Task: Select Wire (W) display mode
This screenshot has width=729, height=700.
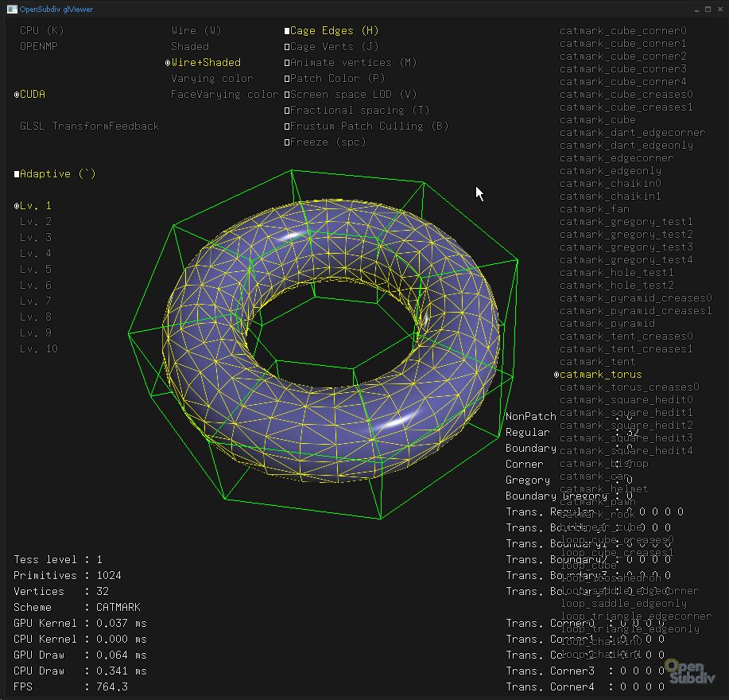Action: click(196, 31)
